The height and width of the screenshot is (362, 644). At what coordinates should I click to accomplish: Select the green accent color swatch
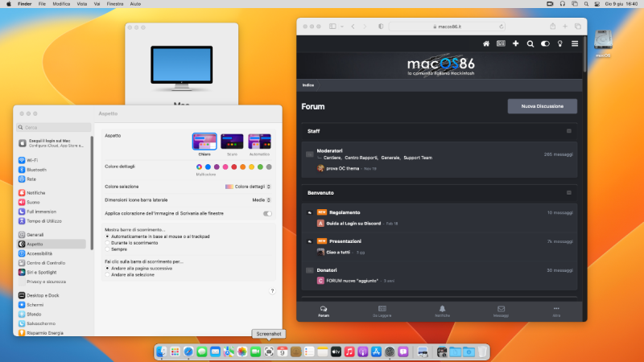[x=260, y=167]
